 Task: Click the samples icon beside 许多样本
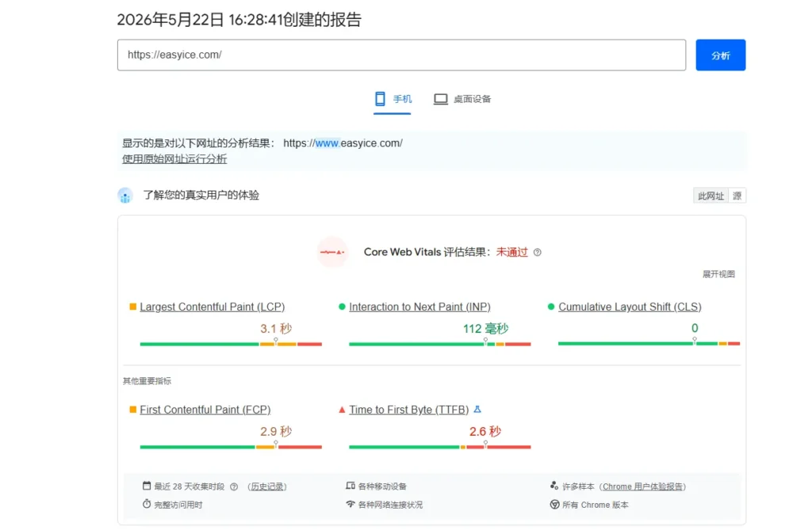pos(554,486)
